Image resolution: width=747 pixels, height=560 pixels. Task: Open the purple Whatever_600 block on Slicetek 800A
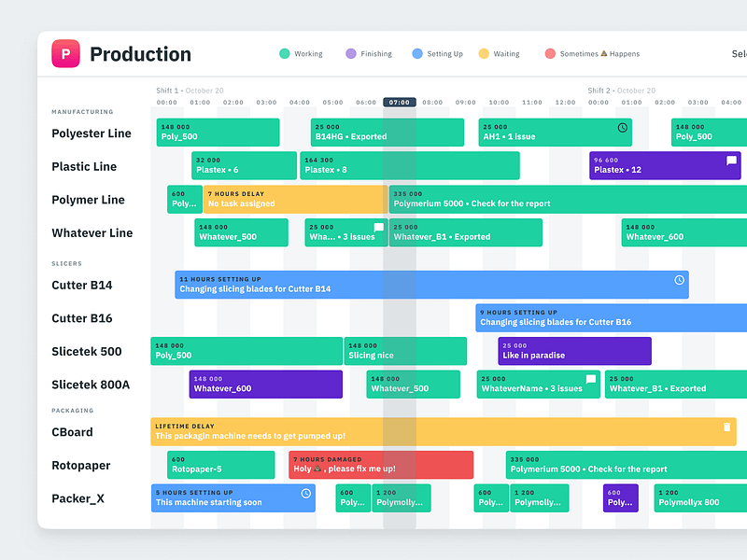coord(266,385)
